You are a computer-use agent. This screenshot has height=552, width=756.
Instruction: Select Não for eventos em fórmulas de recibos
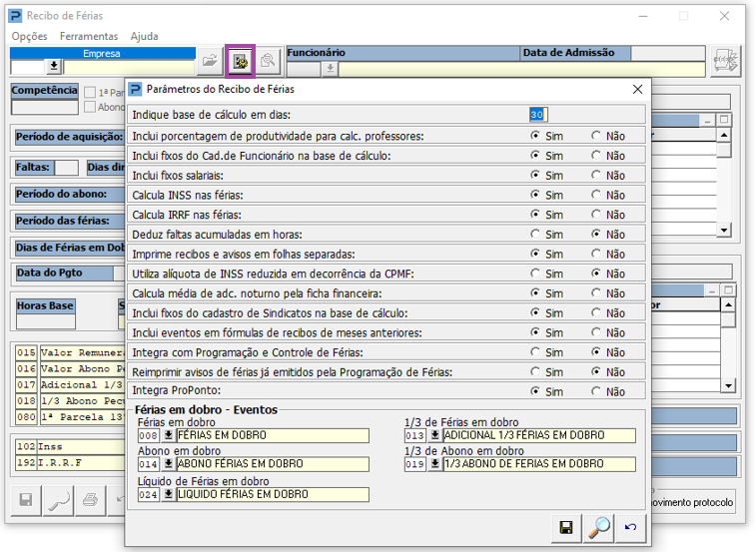click(x=596, y=332)
